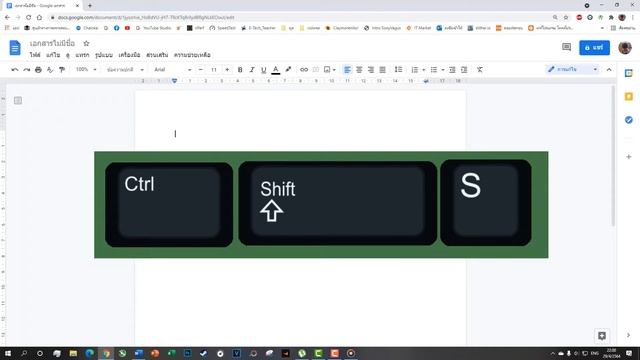Image resolution: width=640 pixels, height=360 pixels.
Task: Open the Help (ความช่วยเหลือ) menu
Action: pos(192,55)
